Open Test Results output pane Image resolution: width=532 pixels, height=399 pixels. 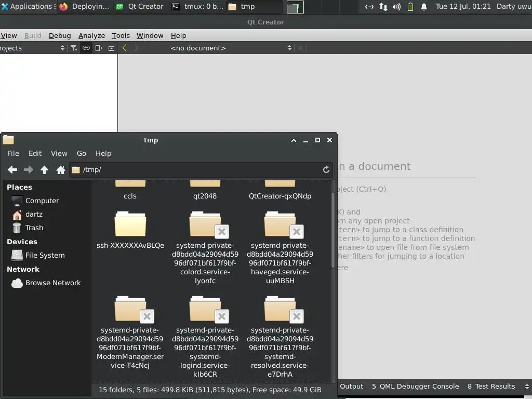point(491,387)
